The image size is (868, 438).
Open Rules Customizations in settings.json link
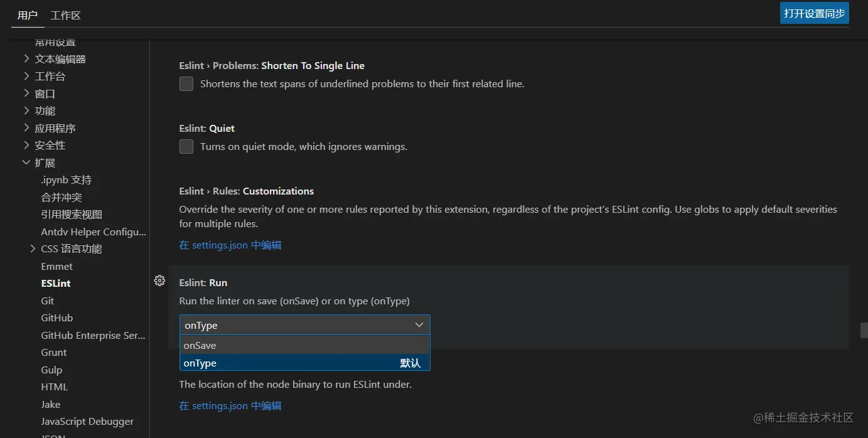pos(230,245)
